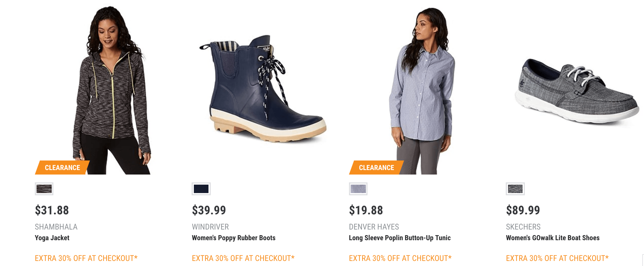The height and width of the screenshot is (266, 644).
Task: Click the DENVER HAYES brand name
Action: 374,227
